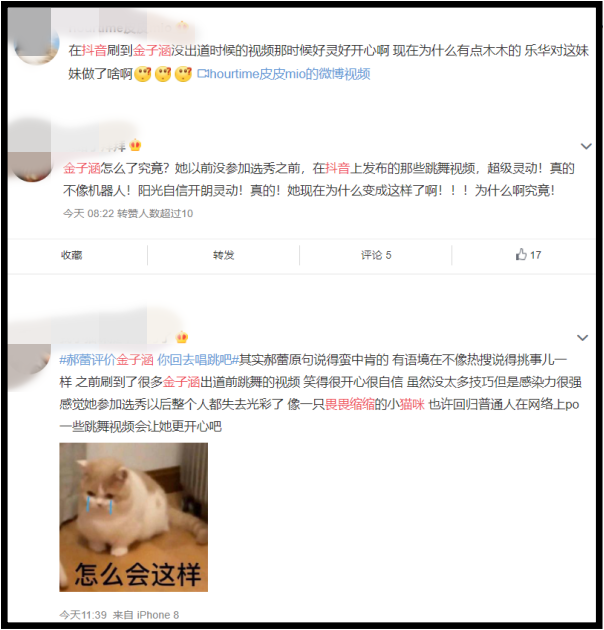Click the crown badge on third post username
The height and width of the screenshot is (630, 604).
coord(182,338)
